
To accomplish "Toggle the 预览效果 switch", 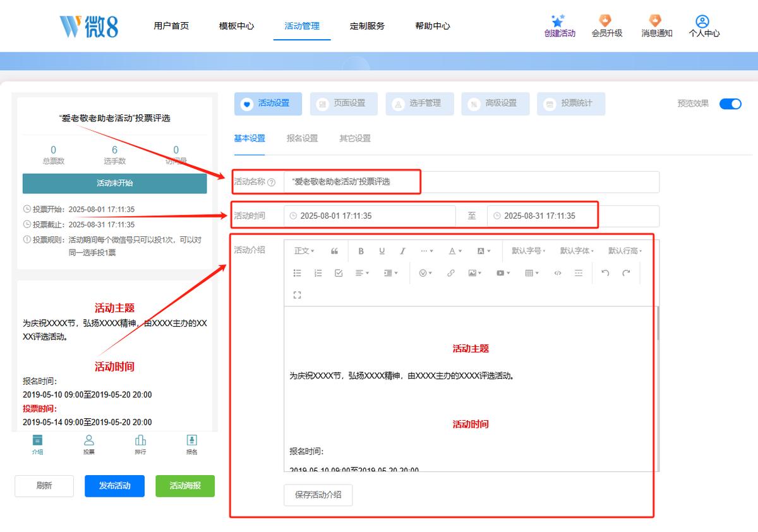I will click(x=730, y=104).
